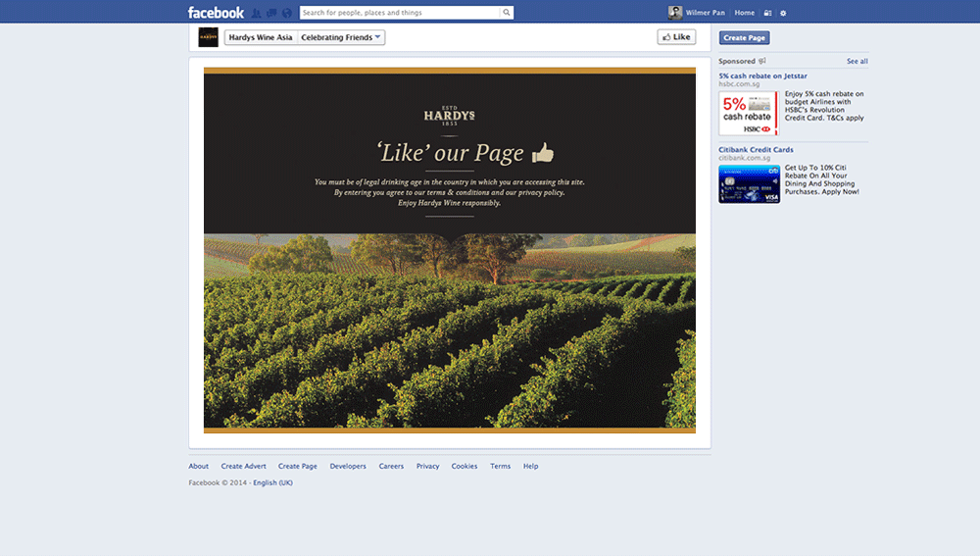The height and width of the screenshot is (556, 980).
Task: Click the Sponsored megaphone icon
Action: pyautogui.click(x=761, y=61)
